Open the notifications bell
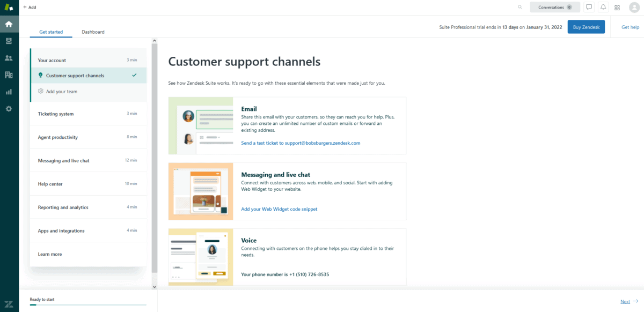644x312 pixels. click(x=603, y=7)
